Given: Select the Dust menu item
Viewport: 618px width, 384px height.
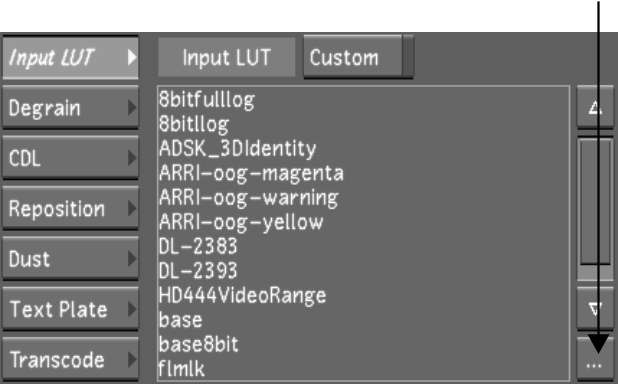Looking at the screenshot, I should (71, 259).
